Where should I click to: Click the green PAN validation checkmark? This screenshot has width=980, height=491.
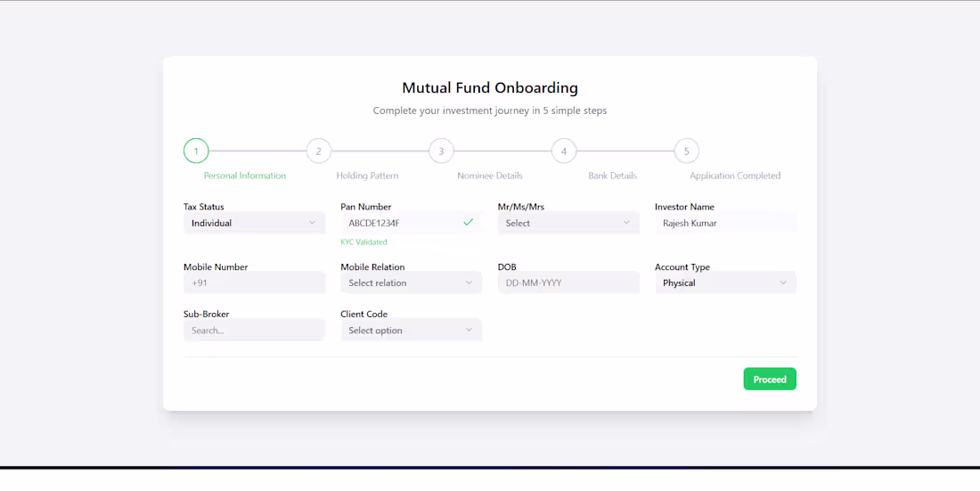pyautogui.click(x=468, y=222)
